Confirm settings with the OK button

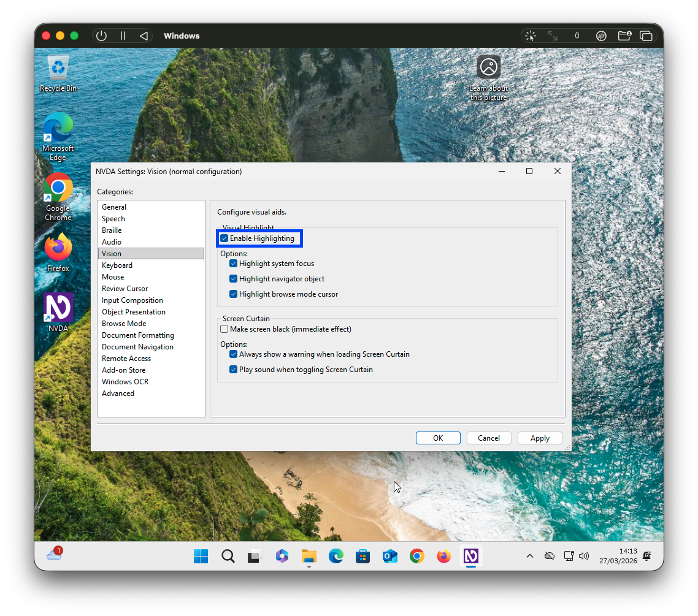tap(438, 438)
